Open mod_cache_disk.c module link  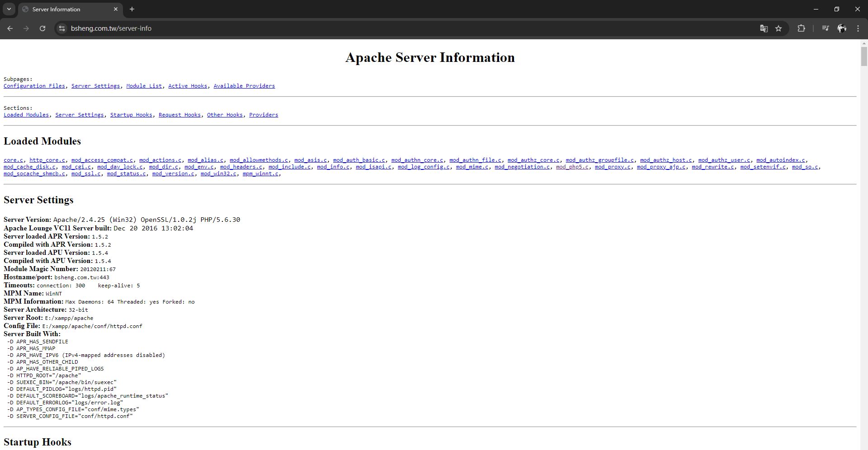(30, 167)
